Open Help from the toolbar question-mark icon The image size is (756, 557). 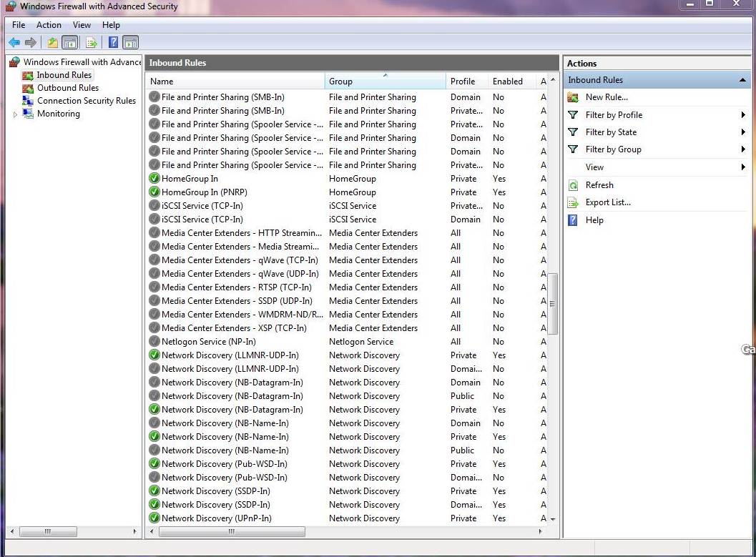(113, 42)
